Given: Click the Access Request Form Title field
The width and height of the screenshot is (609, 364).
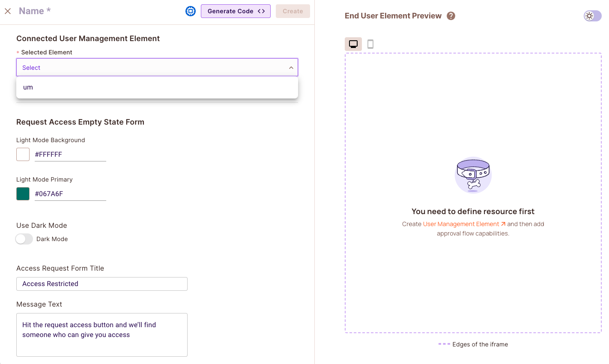Looking at the screenshot, I should tap(102, 284).
